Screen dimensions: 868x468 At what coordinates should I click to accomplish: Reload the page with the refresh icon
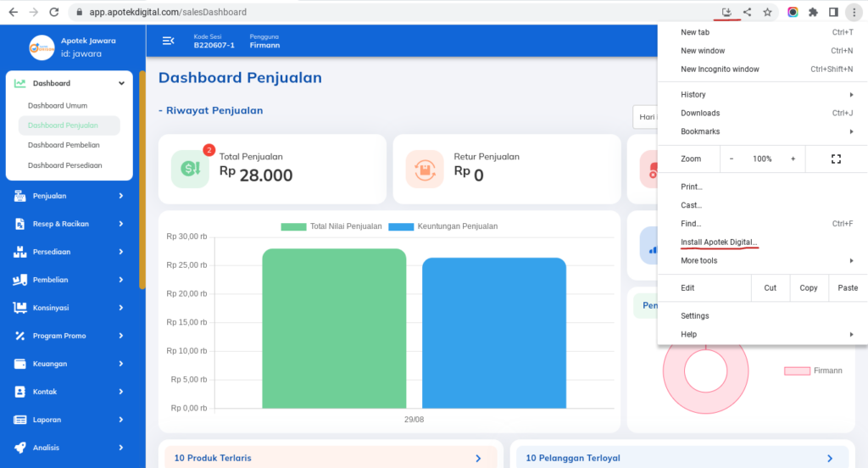point(54,13)
